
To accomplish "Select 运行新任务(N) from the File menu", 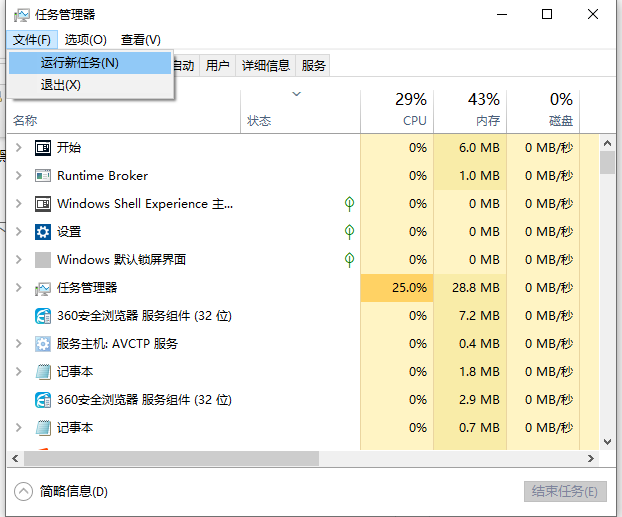I will coord(80,63).
